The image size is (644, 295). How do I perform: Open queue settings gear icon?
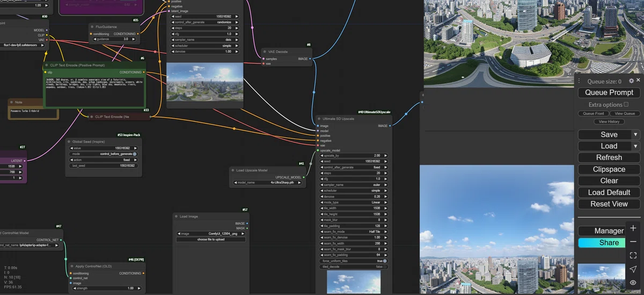pyautogui.click(x=631, y=81)
